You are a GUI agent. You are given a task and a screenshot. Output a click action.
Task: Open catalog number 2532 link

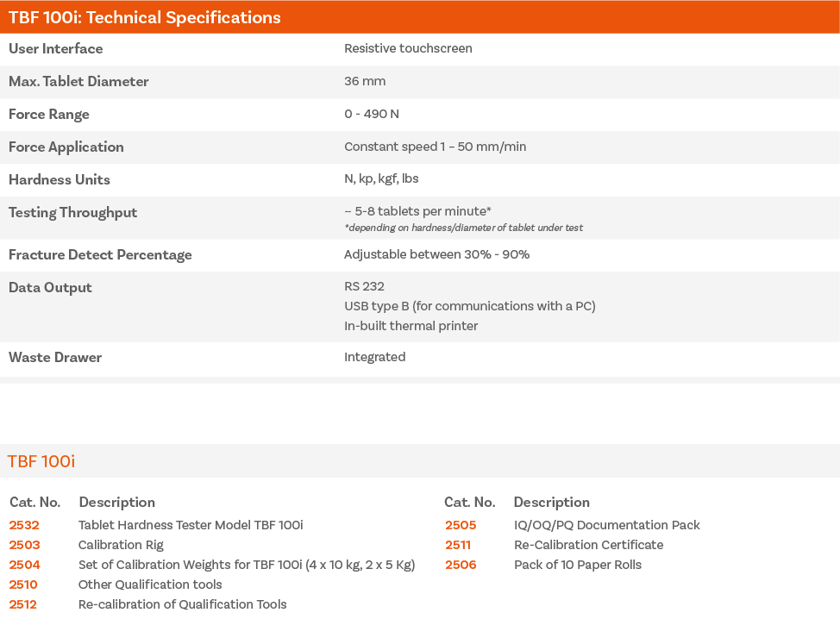coord(23,525)
